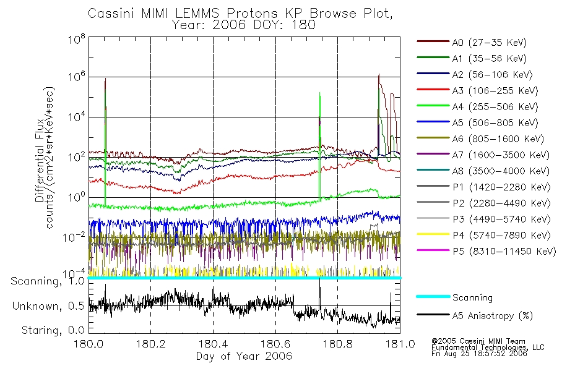
Task: Click the Scanning, 1.0 axis label
Action: click(48, 281)
